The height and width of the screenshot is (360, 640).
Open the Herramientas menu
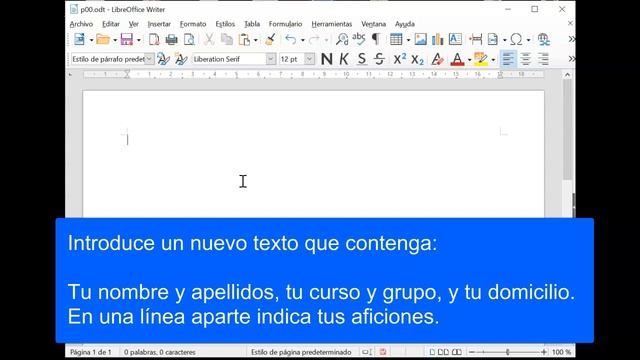click(331, 24)
